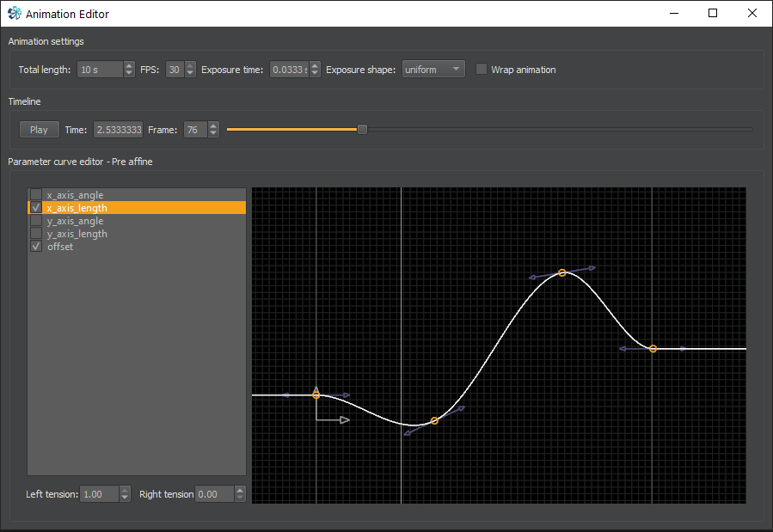This screenshot has height=532, width=773.
Task: Increment the Frame number spinner
Action: [213, 125]
